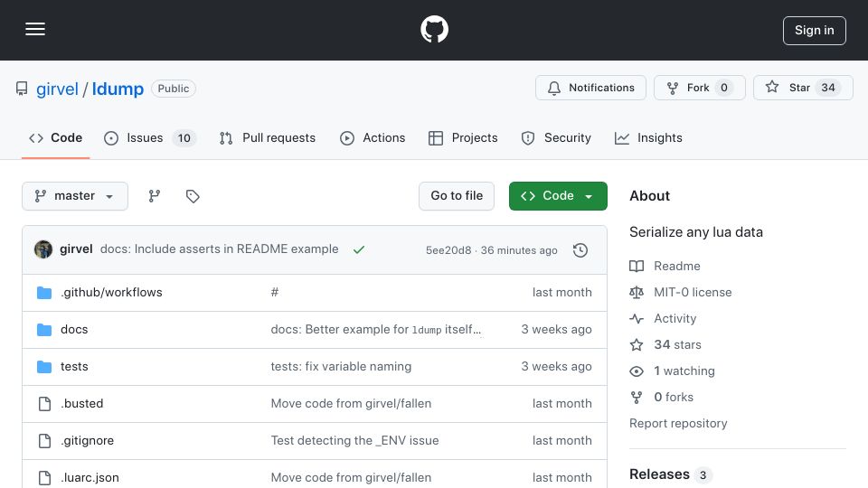This screenshot has height=488, width=868.
Task: Expand the master branch dropdown
Action: 75,196
